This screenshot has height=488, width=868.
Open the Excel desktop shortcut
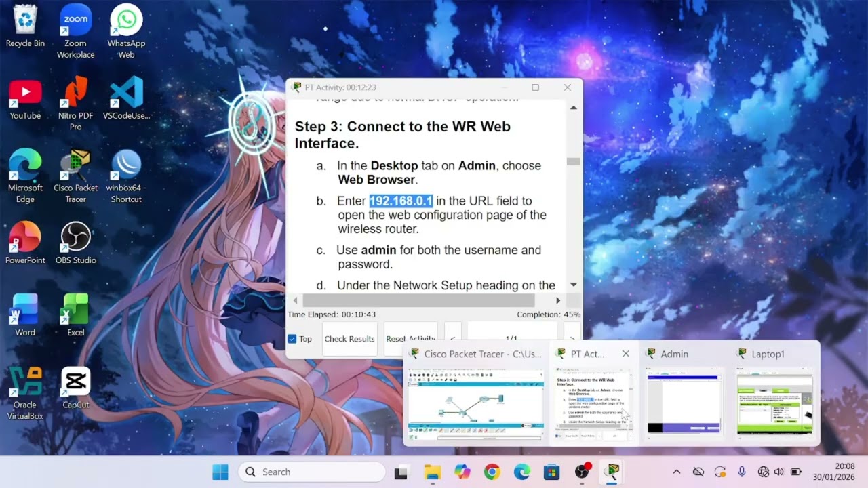[75, 315]
